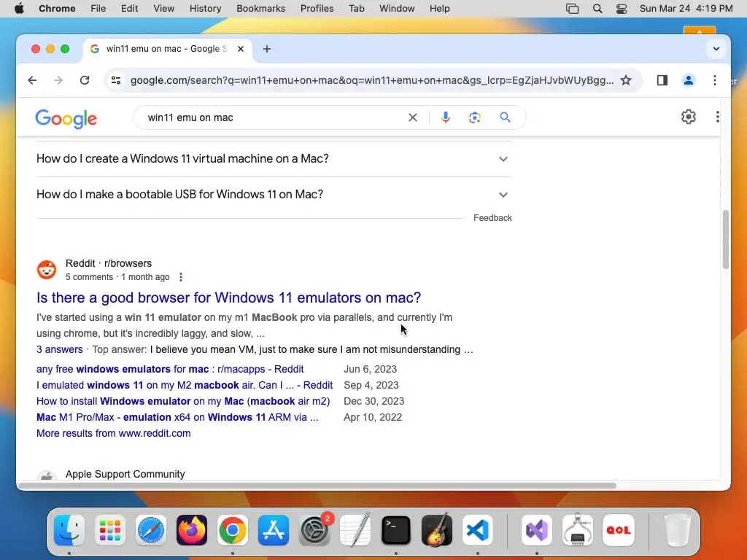Open the Trash in Dock

click(678, 530)
